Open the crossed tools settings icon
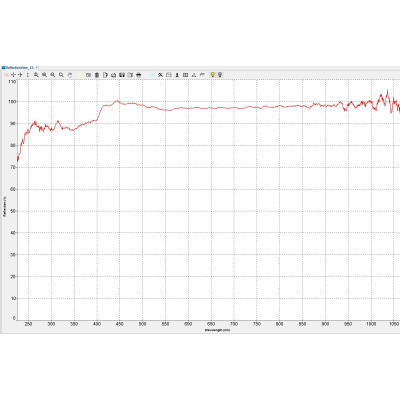 coord(160,75)
